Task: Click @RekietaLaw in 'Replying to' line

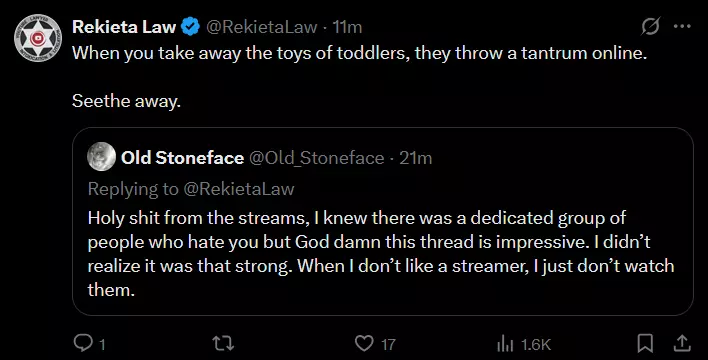Action: (239, 188)
